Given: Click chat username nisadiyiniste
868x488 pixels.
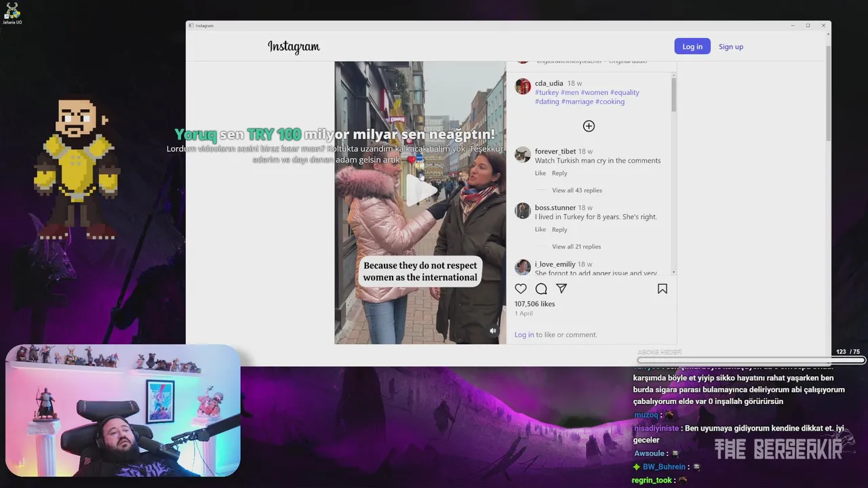Looking at the screenshot, I should 656,428.
